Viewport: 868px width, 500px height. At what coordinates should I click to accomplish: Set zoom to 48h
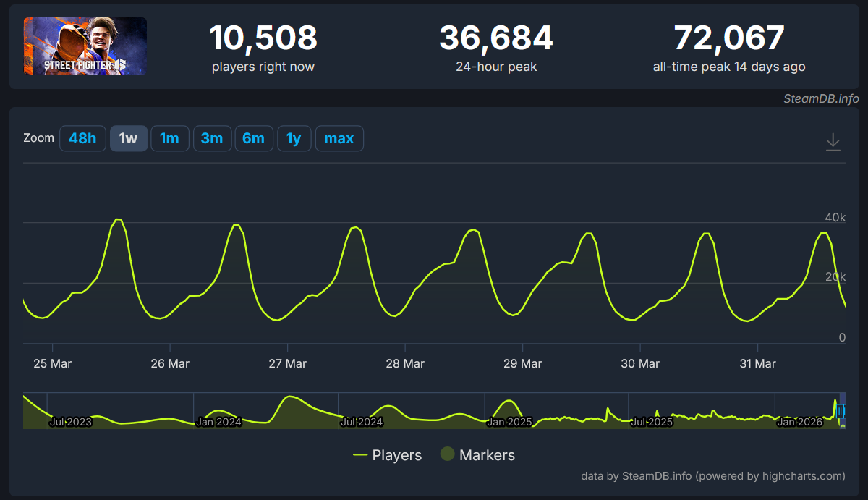coord(82,138)
